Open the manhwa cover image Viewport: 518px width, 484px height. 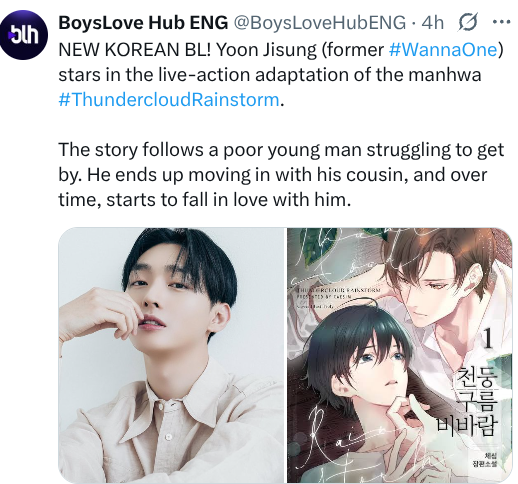[400, 355]
